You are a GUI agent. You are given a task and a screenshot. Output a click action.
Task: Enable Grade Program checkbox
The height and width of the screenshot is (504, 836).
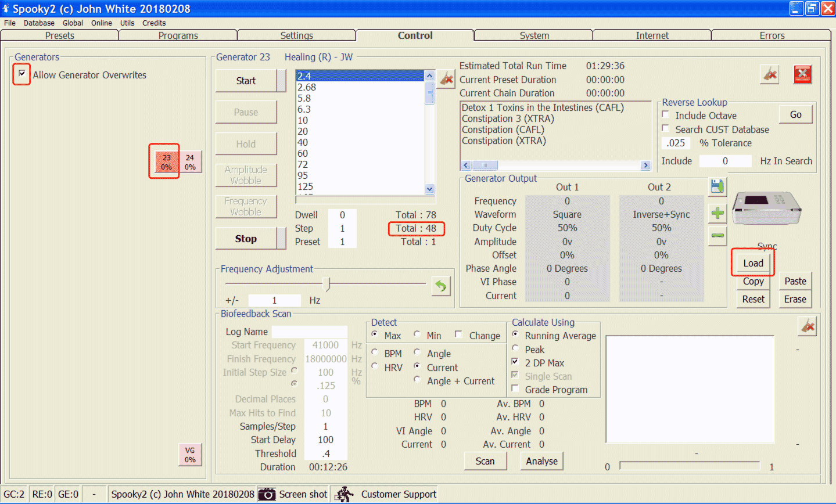click(x=515, y=388)
